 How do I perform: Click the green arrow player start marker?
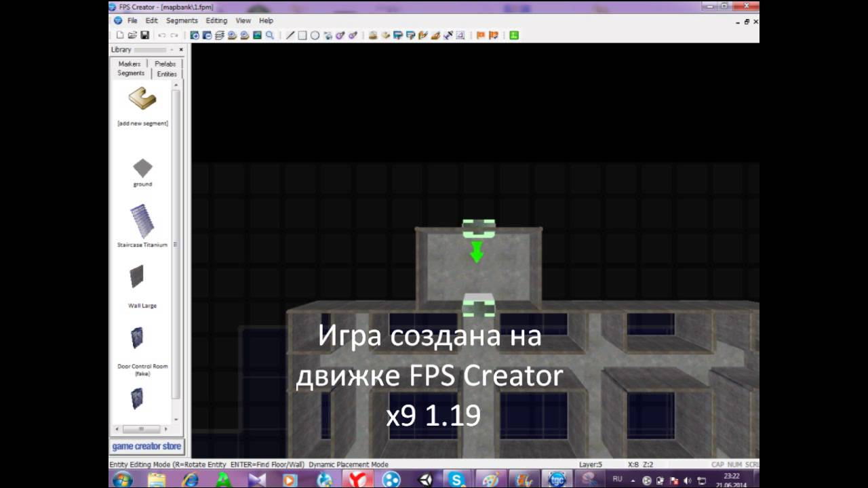[x=477, y=252]
